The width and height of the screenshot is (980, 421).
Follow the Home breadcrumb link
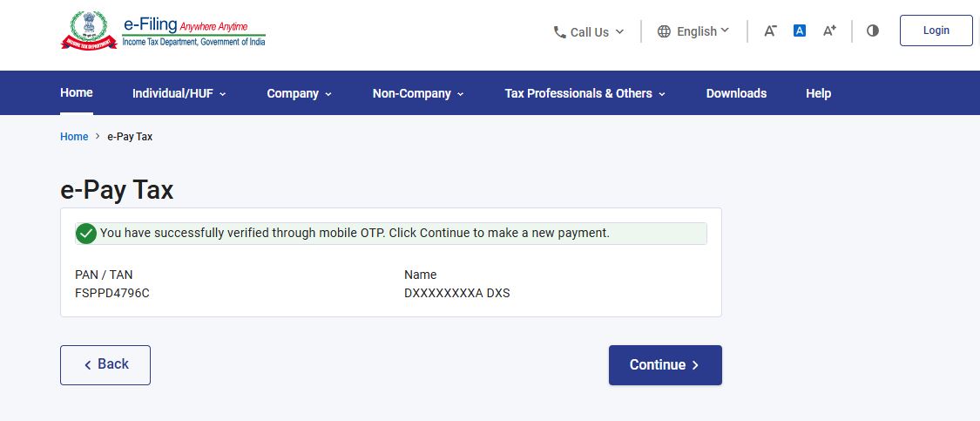(x=74, y=137)
